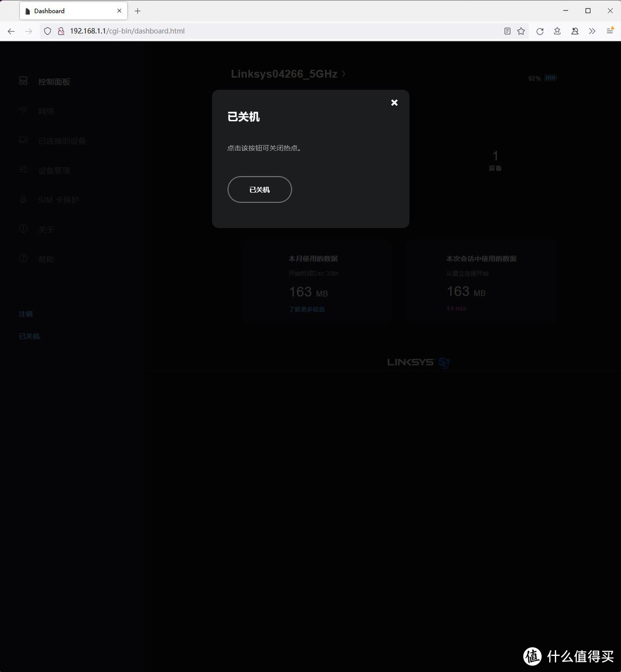Screen dimensions: 621x672
Task: Close the Dashboard tab
Action: click(119, 11)
